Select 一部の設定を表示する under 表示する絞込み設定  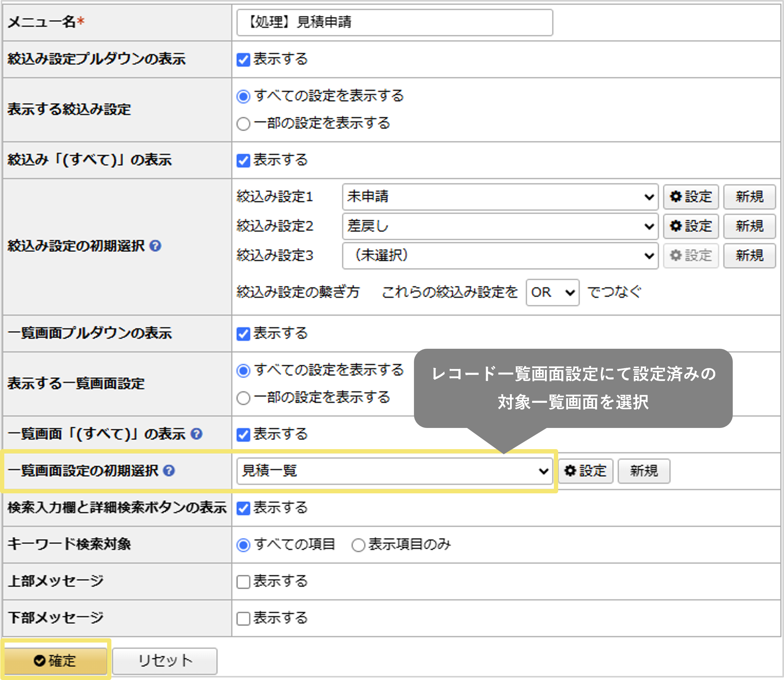tap(243, 123)
